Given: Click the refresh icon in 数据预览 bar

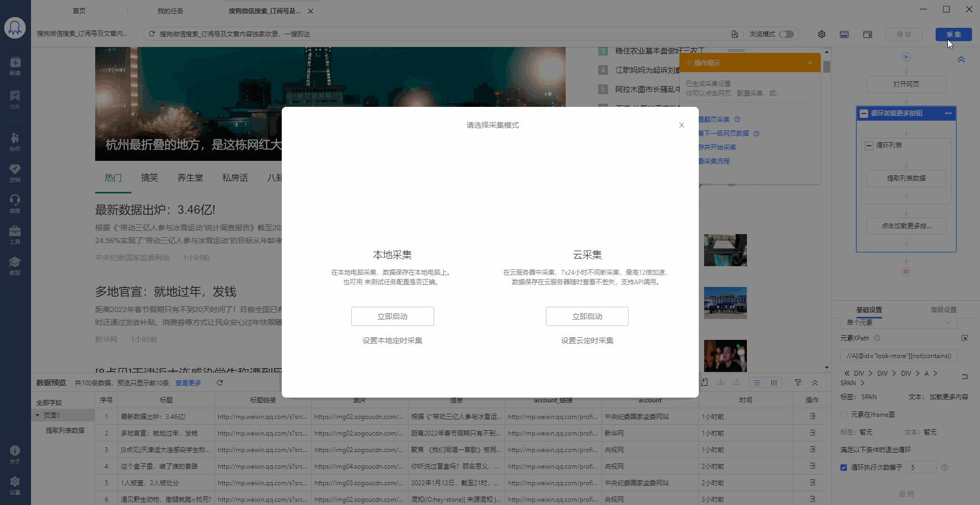Looking at the screenshot, I should click(x=220, y=383).
